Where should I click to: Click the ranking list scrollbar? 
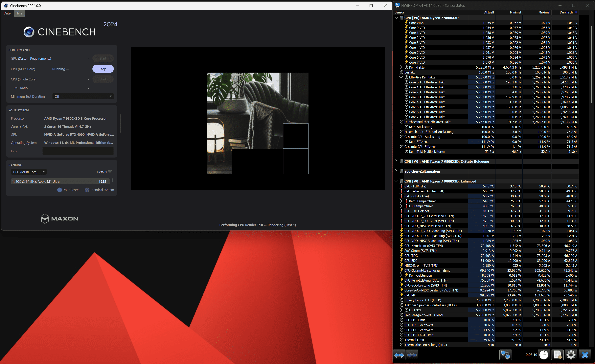point(112,180)
